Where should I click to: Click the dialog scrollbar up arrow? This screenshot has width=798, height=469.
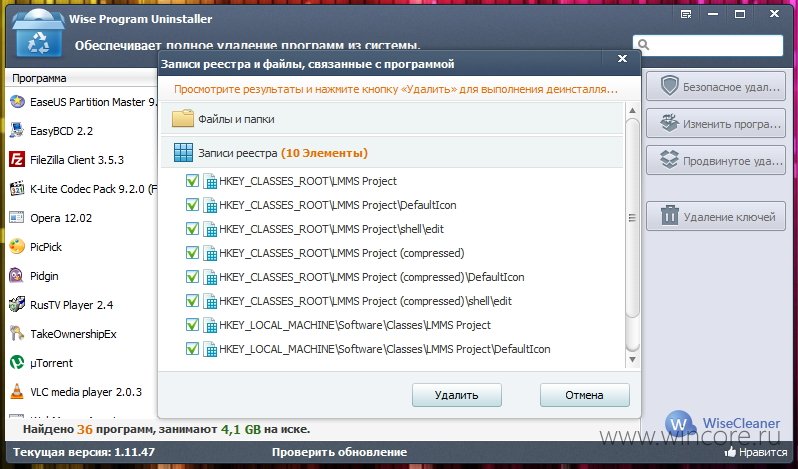tap(632, 110)
